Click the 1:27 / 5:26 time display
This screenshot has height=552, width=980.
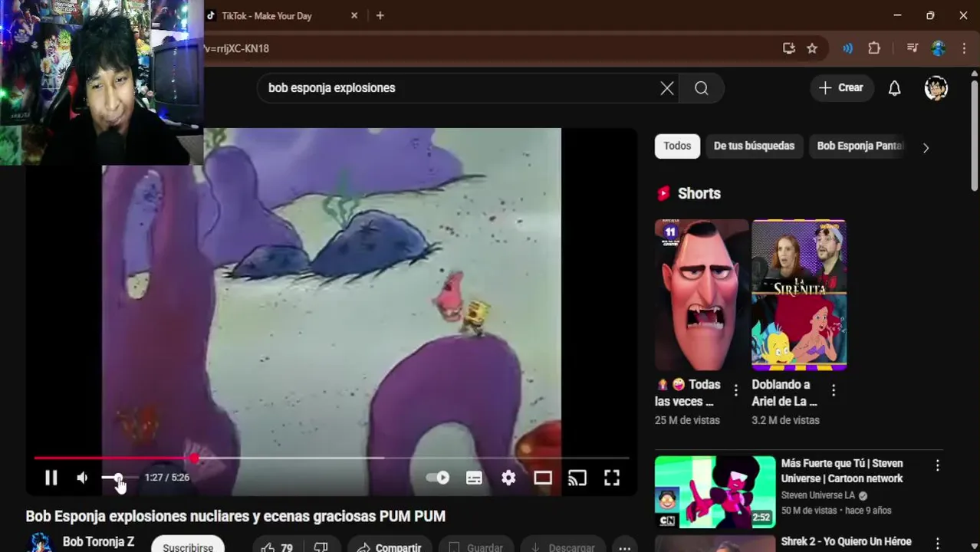pos(166,478)
